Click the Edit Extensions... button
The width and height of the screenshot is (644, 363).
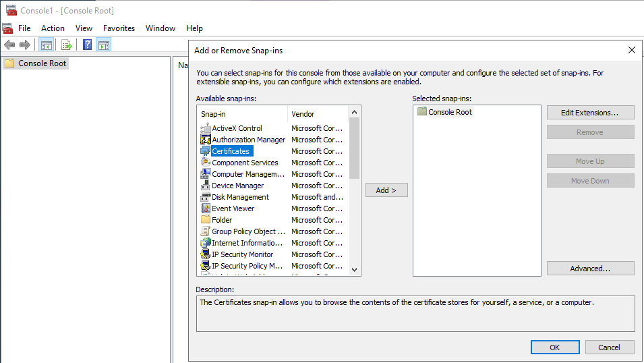(590, 113)
